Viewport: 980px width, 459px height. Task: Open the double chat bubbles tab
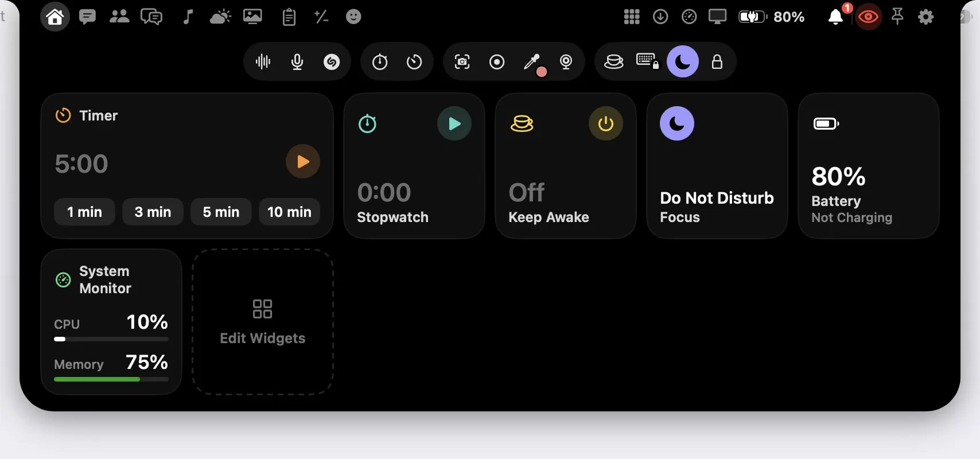pos(151,17)
